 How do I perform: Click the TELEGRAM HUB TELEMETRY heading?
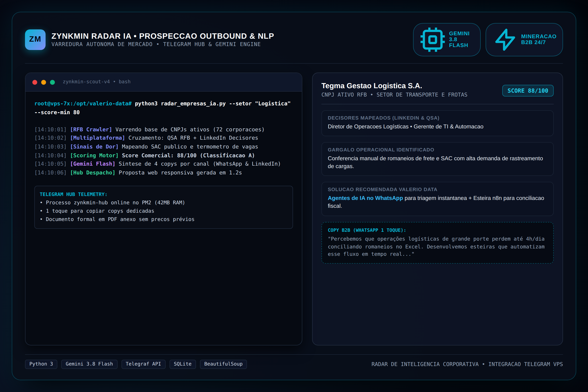[73, 194]
